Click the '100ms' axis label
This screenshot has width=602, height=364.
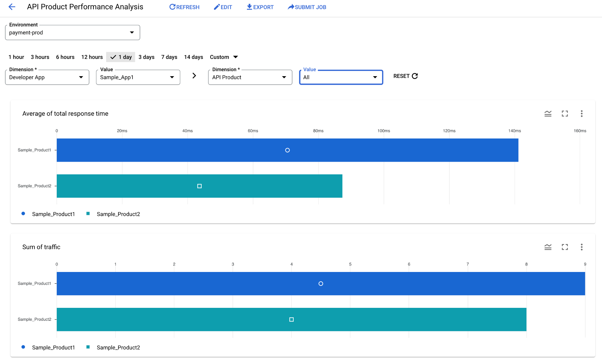click(384, 131)
